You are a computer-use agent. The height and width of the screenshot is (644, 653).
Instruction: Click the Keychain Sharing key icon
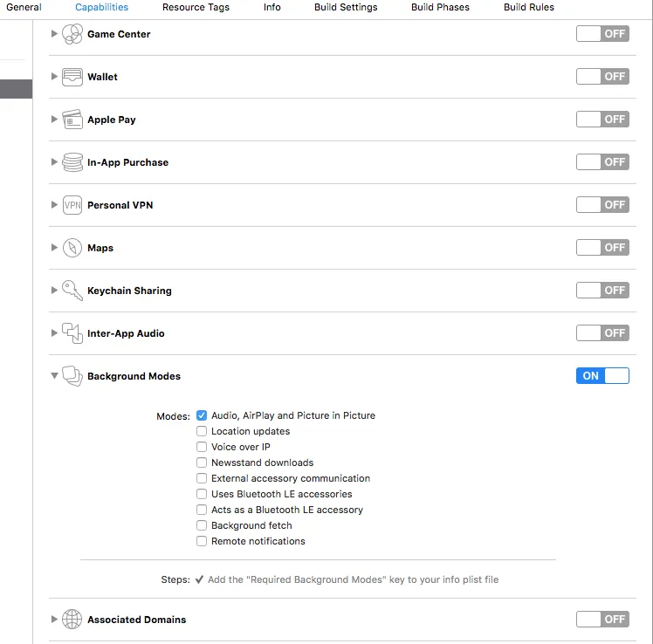click(72, 291)
